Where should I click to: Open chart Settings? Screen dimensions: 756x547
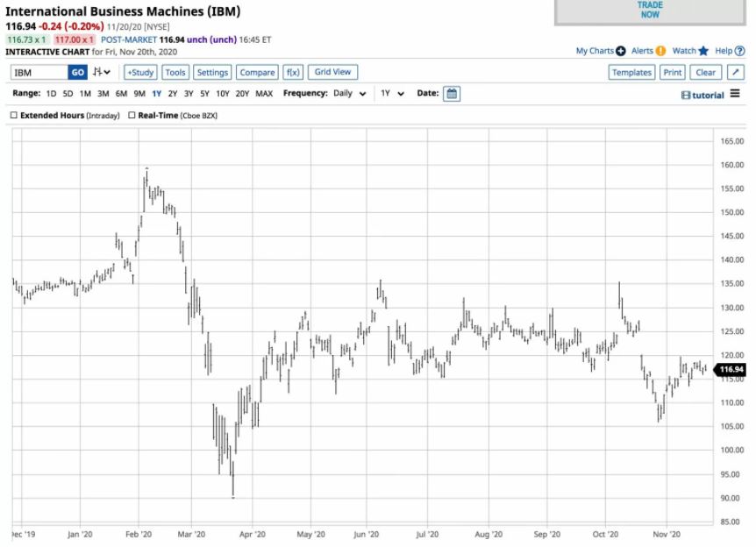pyautogui.click(x=212, y=72)
